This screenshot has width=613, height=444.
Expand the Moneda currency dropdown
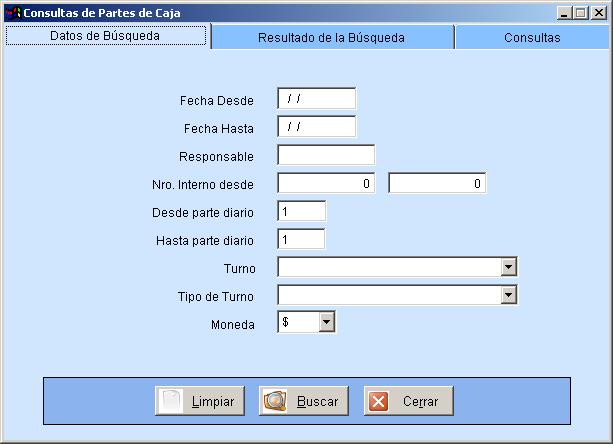click(x=327, y=322)
